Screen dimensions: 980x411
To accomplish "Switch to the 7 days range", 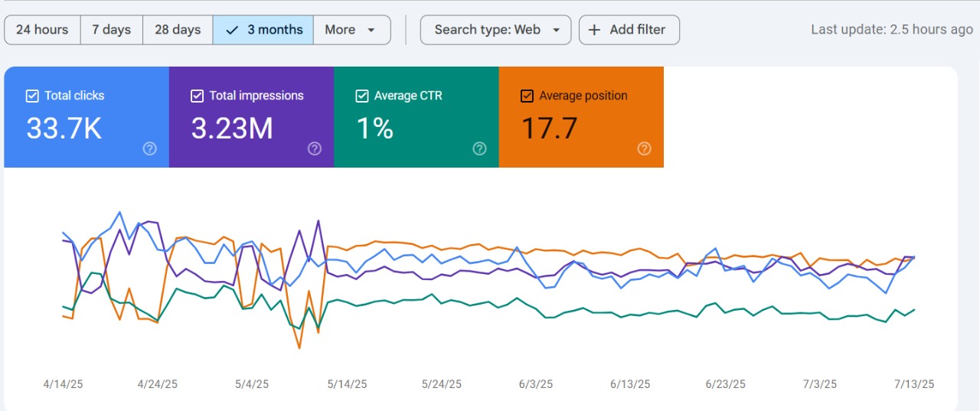I will point(112,30).
